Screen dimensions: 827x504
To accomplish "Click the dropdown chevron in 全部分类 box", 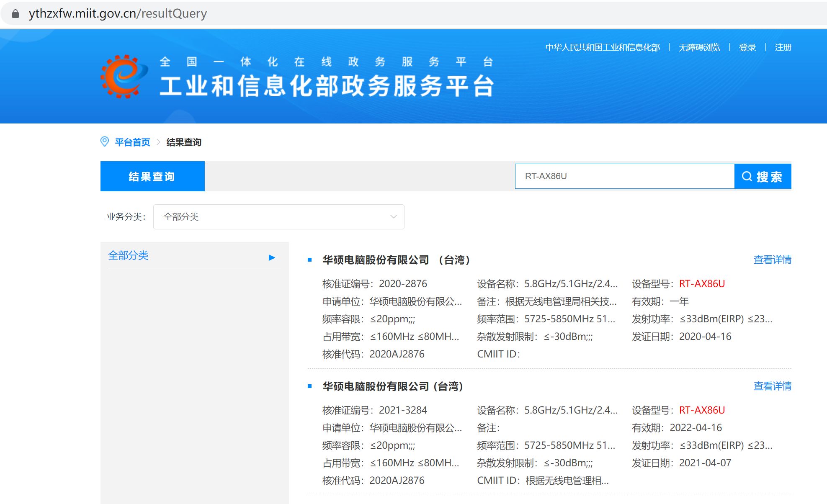I will 393,217.
